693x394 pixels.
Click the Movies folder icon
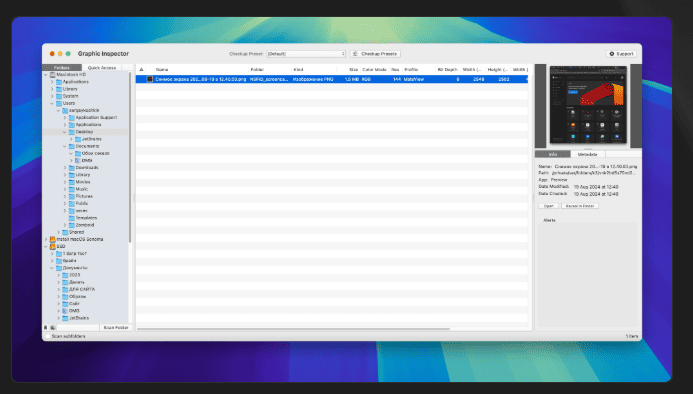click(72, 182)
